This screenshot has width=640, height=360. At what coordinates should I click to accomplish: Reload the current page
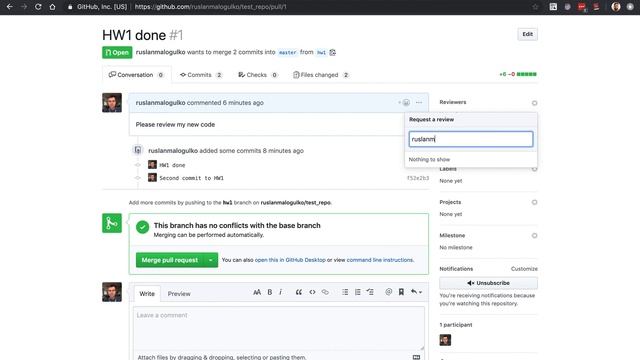click(x=38, y=7)
